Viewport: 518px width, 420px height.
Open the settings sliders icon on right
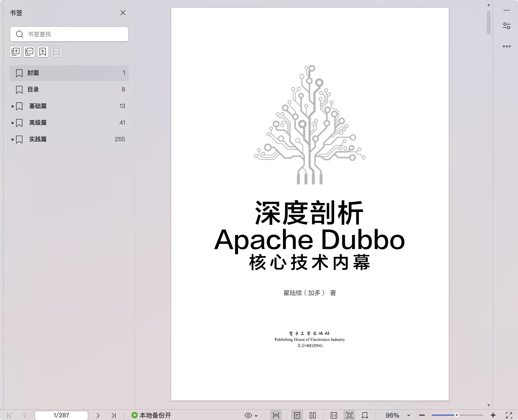507,26
